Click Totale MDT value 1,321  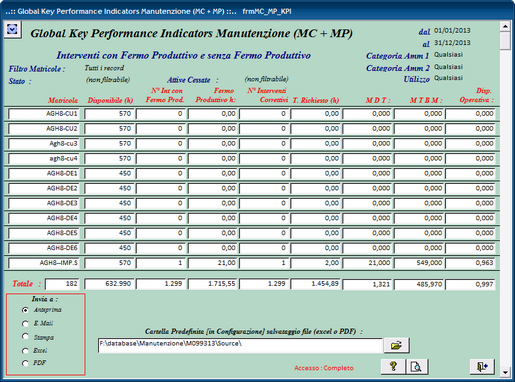click(367, 284)
